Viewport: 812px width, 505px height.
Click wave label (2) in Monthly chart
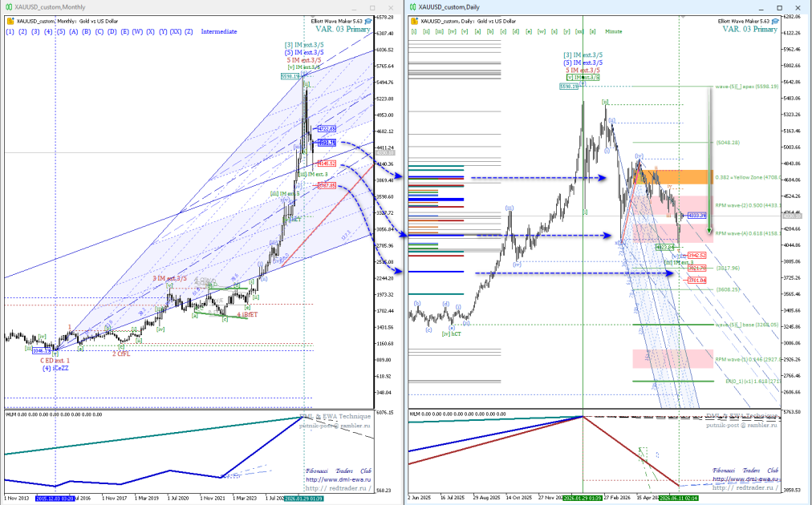22,31
